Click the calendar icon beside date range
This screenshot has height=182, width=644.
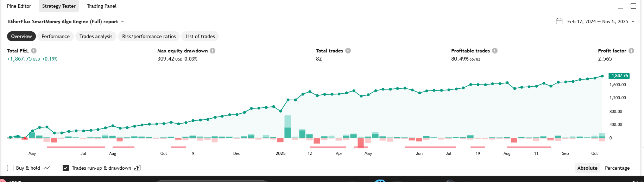pos(559,21)
